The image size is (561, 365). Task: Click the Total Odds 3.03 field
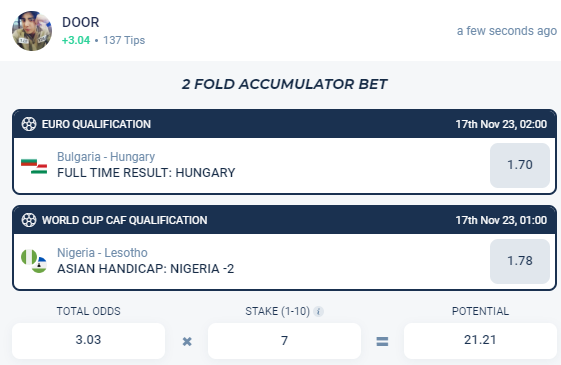tap(88, 341)
